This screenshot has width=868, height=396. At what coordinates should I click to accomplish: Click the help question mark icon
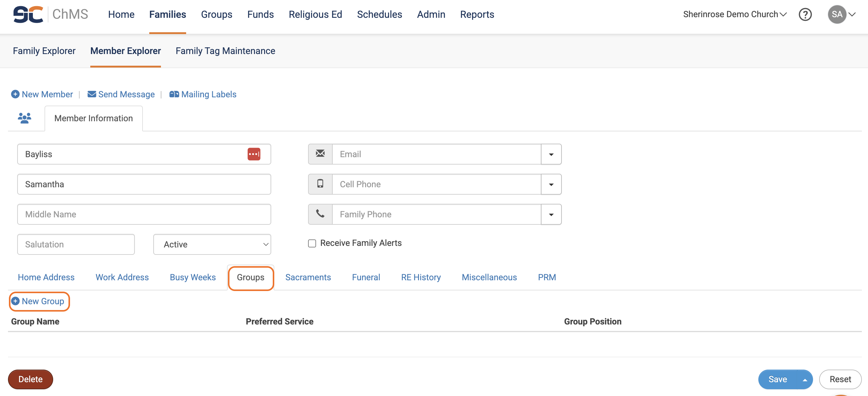[805, 14]
